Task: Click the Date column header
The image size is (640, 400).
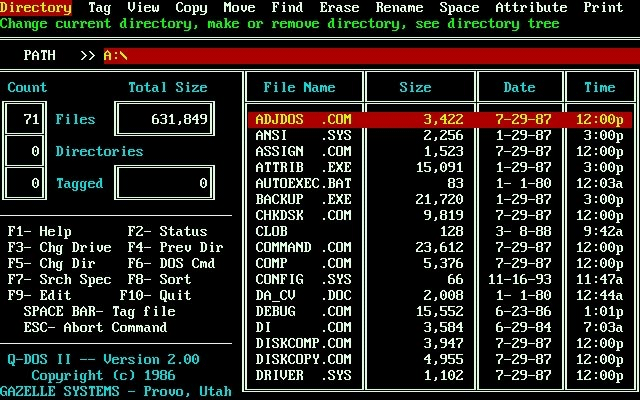Action: [519, 87]
